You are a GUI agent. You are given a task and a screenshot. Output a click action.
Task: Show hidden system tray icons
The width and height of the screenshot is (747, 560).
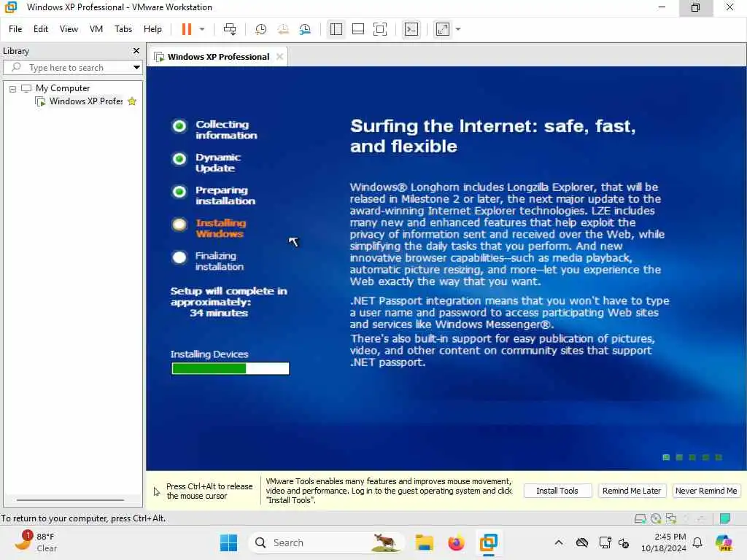pos(559,542)
